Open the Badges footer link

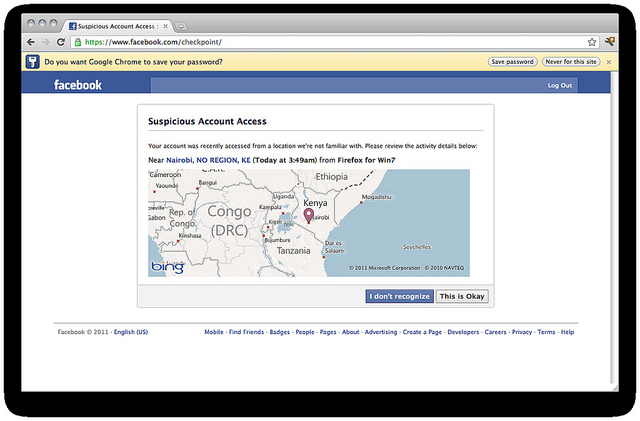pyautogui.click(x=280, y=332)
